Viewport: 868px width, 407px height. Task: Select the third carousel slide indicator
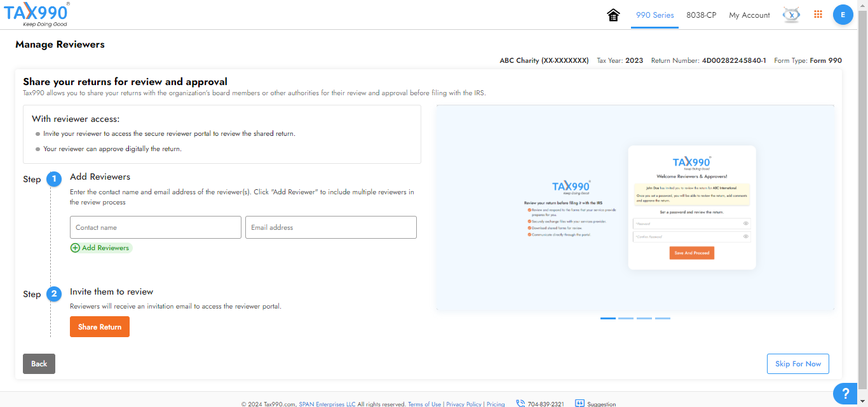(x=644, y=318)
